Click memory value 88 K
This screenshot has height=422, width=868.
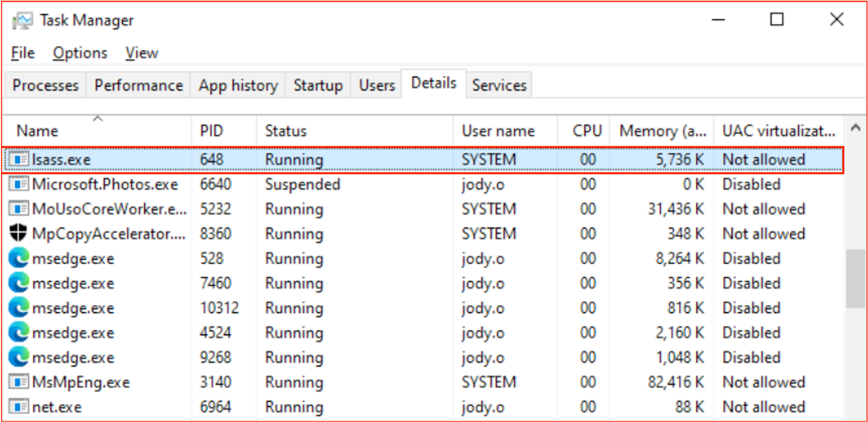coord(690,407)
